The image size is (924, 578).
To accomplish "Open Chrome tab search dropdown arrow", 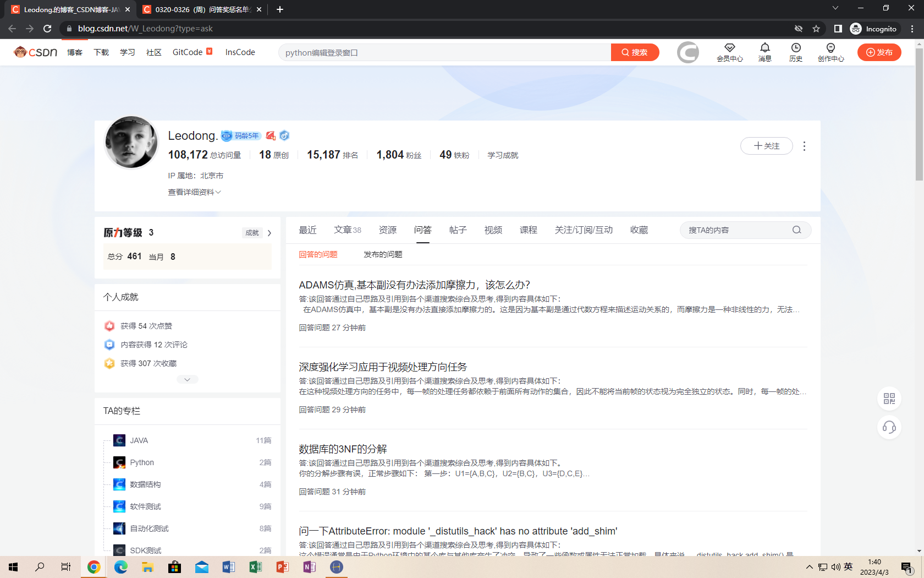I will click(x=835, y=8).
